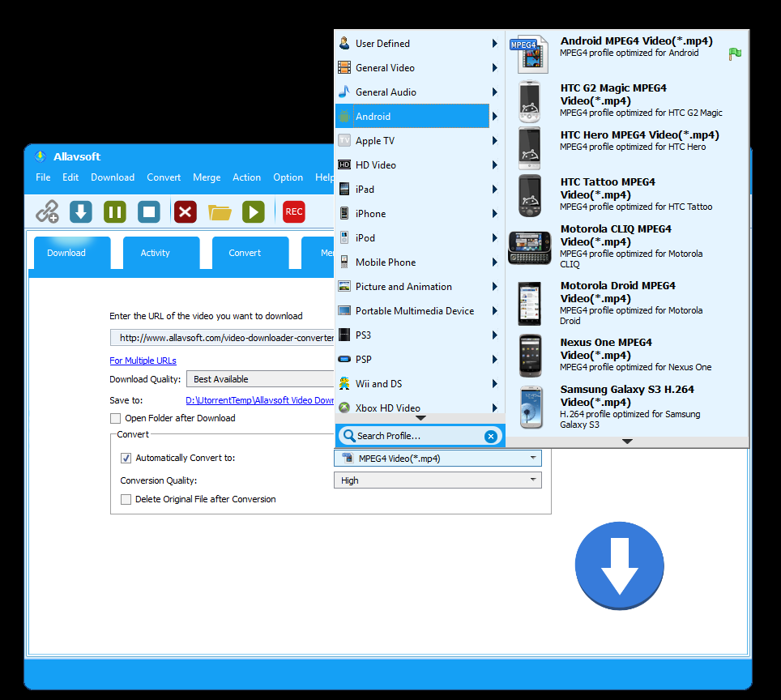The width and height of the screenshot is (781, 700).
Task: Select Samsung Galaxy S3 H.264 Video(*.mp4) text
Action: [x=627, y=395]
